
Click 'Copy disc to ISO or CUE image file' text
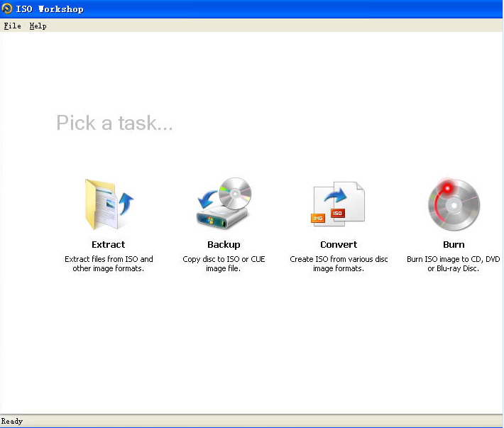pos(224,263)
